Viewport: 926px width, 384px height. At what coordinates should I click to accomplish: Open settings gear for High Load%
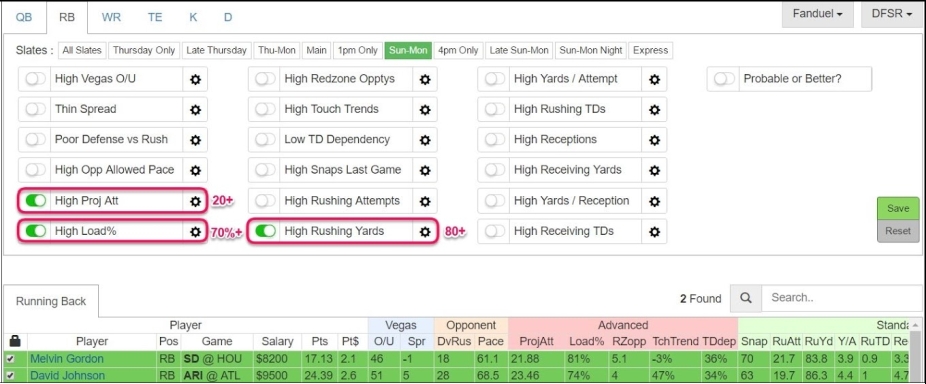pos(195,232)
